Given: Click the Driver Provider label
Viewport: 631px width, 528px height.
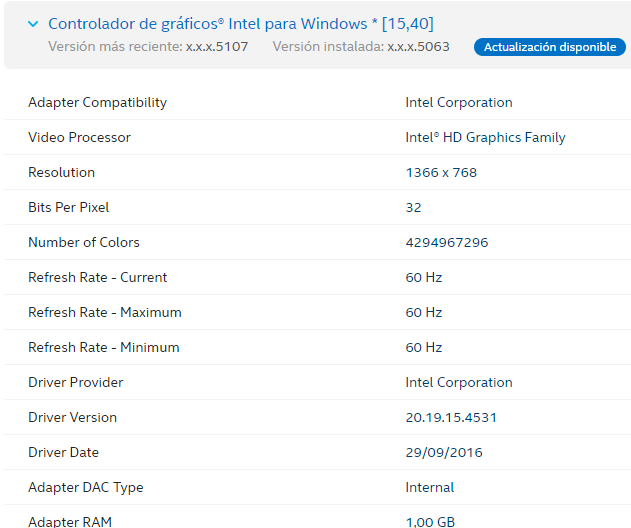Looking at the screenshot, I should coord(76,382).
